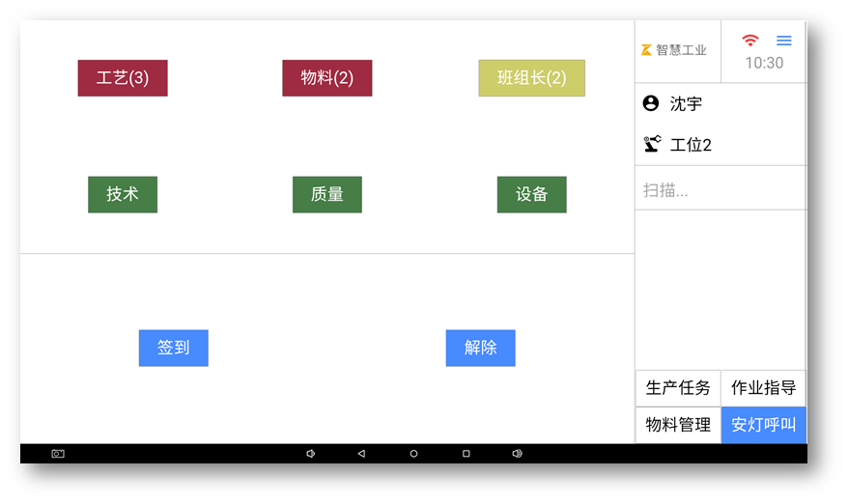Tap the Android recent apps square

click(466, 454)
